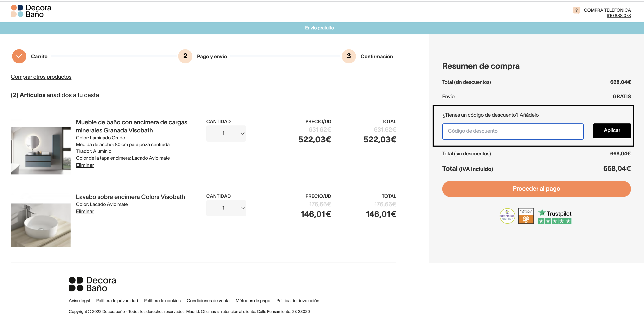The width and height of the screenshot is (644, 317).
Task: Open Lavabo sobre encimera Colors Visobath title
Action: coord(130,197)
